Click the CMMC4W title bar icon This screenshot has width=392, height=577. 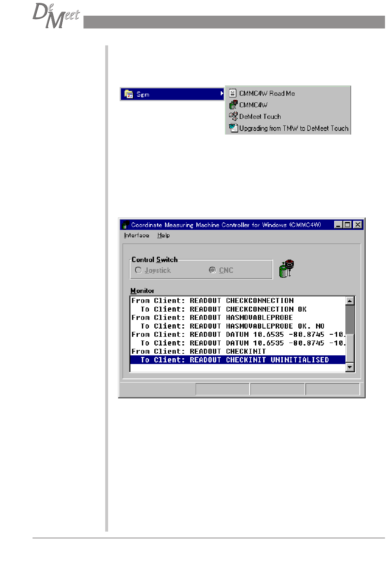126,225
